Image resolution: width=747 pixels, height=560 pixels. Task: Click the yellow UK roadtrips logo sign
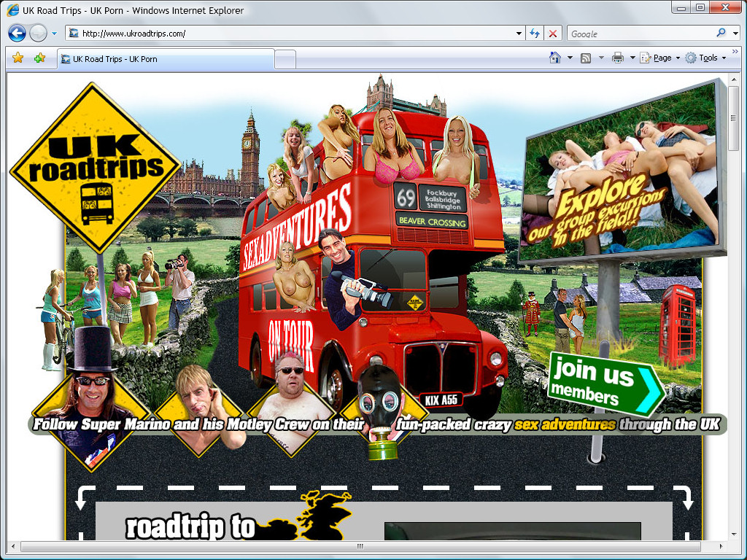(x=96, y=168)
